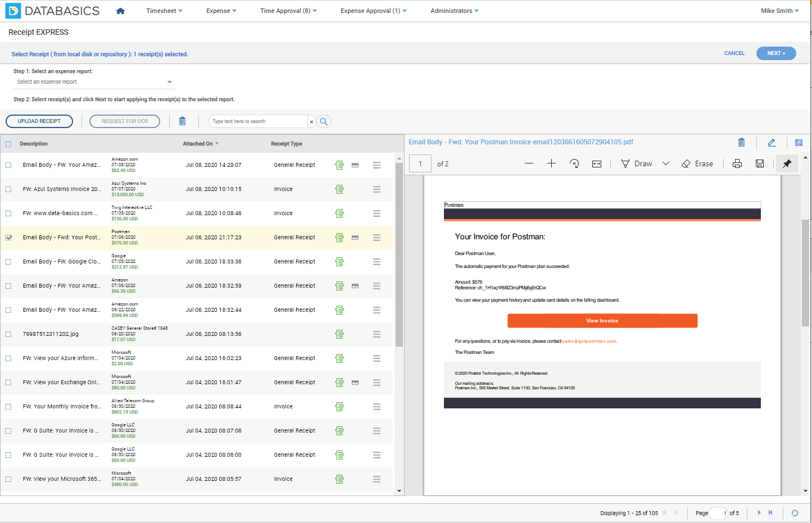Check the 79987512311202.jpg row
The height and width of the screenshot is (523, 812).
pos(8,334)
